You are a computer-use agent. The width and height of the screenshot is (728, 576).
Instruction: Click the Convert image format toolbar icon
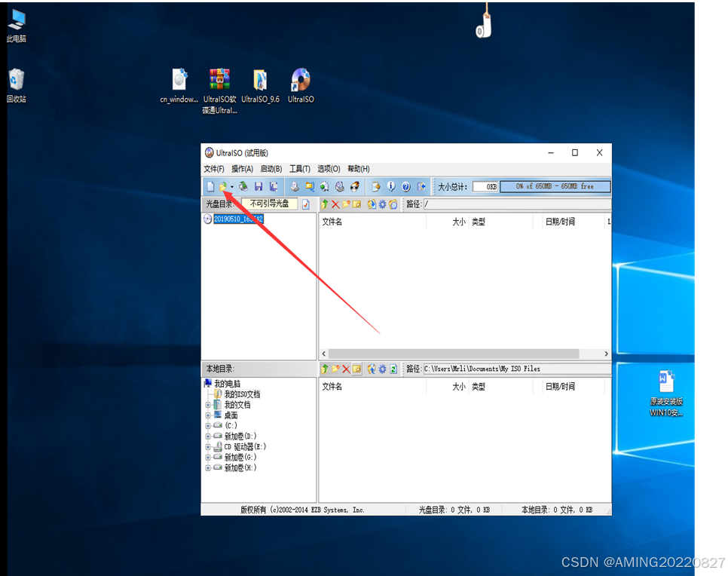(x=325, y=187)
